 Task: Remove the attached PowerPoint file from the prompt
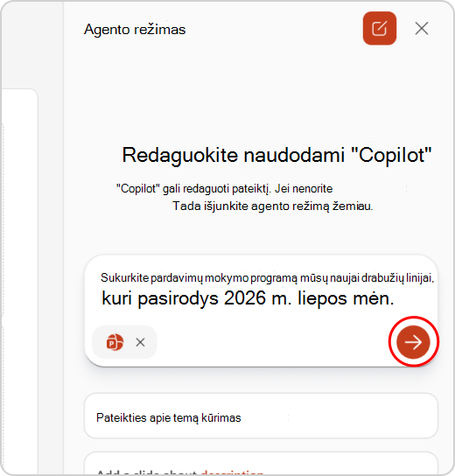pyautogui.click(x=140, y=342)
